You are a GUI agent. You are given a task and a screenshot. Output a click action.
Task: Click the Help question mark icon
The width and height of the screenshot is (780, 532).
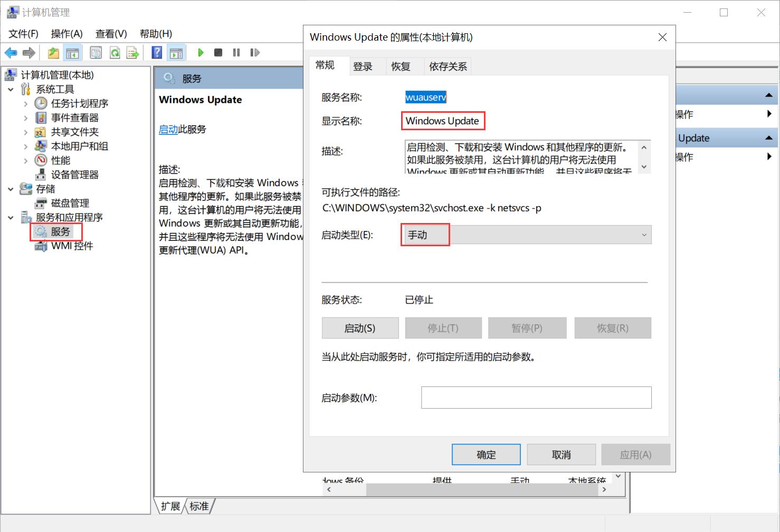coord(157,52)
